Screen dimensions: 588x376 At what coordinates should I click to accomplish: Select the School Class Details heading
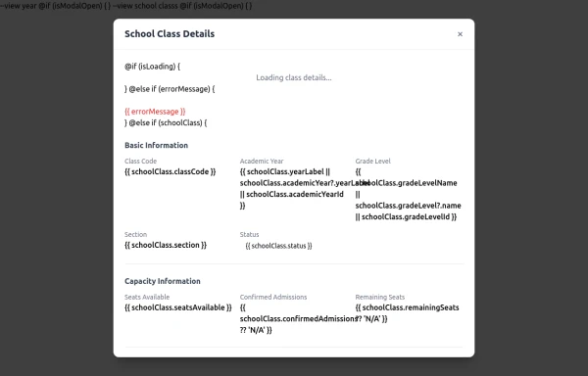170,33
